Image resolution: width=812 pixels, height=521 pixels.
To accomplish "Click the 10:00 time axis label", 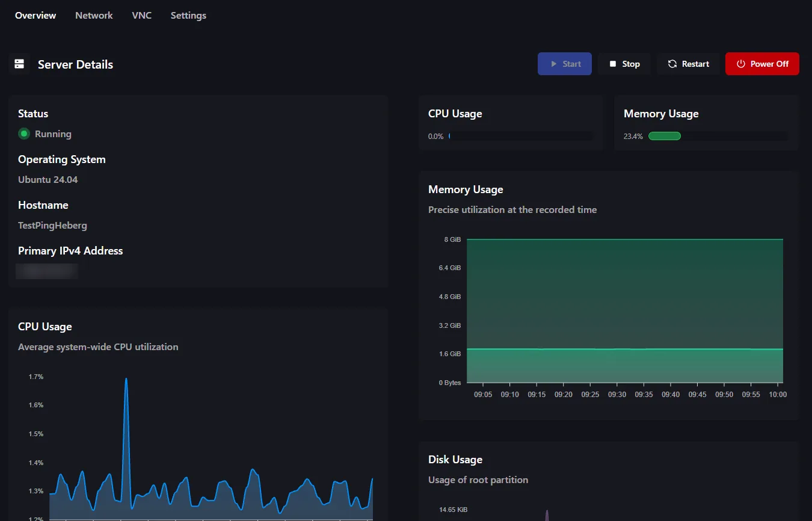I will [778, 395].
